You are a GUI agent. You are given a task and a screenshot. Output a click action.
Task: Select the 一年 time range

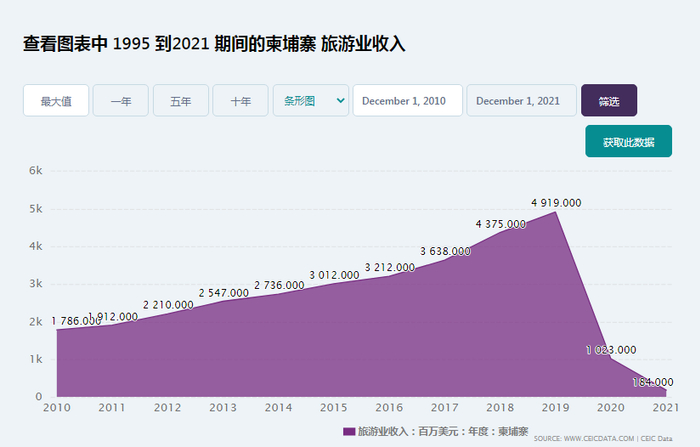point(121,101)
